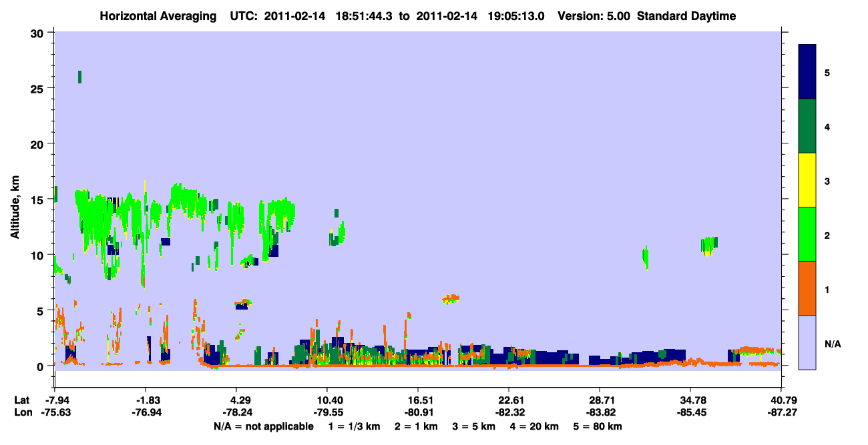Screen dimensions: 868x445
Task: Select the bright green colorbar segment for level 2
Action: pos(807,234)
